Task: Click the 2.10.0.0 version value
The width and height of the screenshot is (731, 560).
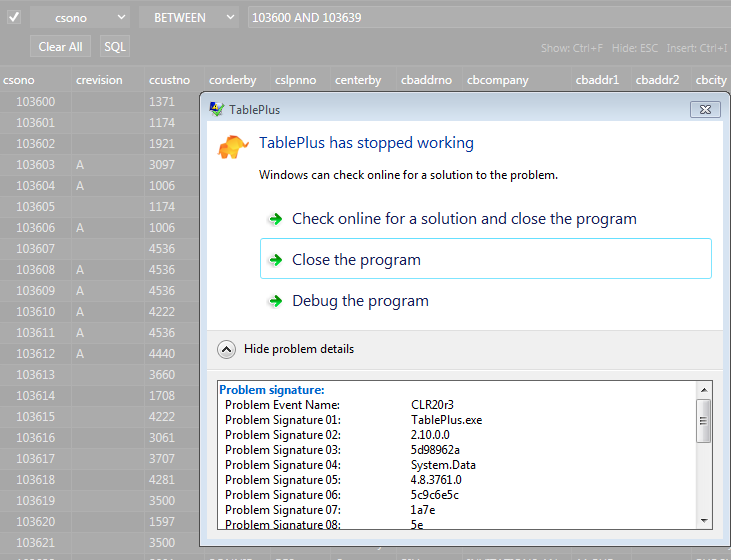Action: tap(430, 435)
